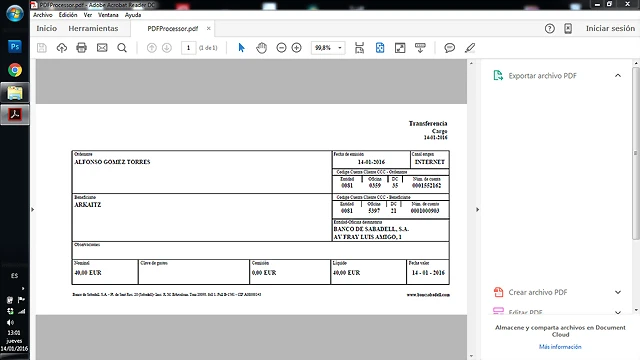Expand the Crear archivo PDF section
Screen dimensions: 640x360
point(618,292)
